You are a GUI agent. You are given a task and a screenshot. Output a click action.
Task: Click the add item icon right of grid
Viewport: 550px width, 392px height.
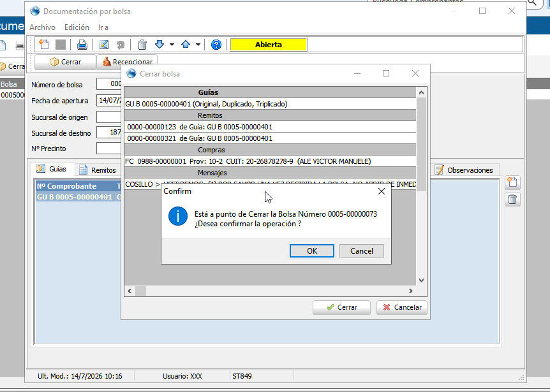point(512,182)
